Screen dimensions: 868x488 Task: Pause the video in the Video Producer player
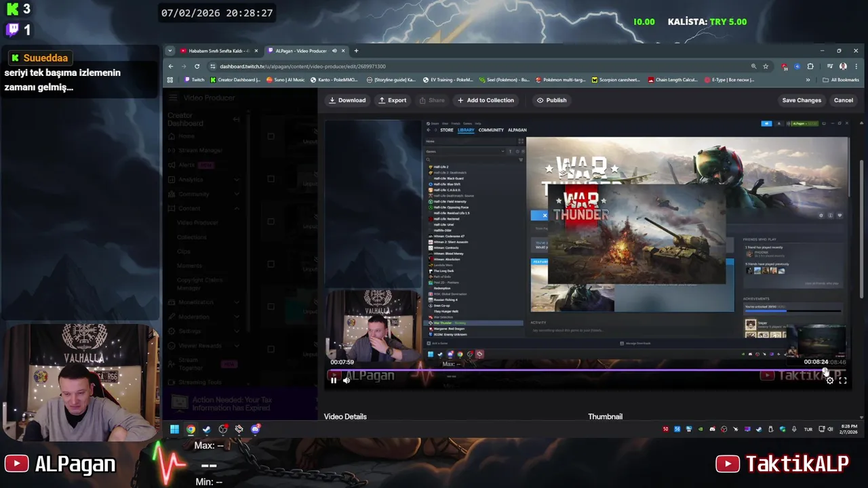[334, 381]
